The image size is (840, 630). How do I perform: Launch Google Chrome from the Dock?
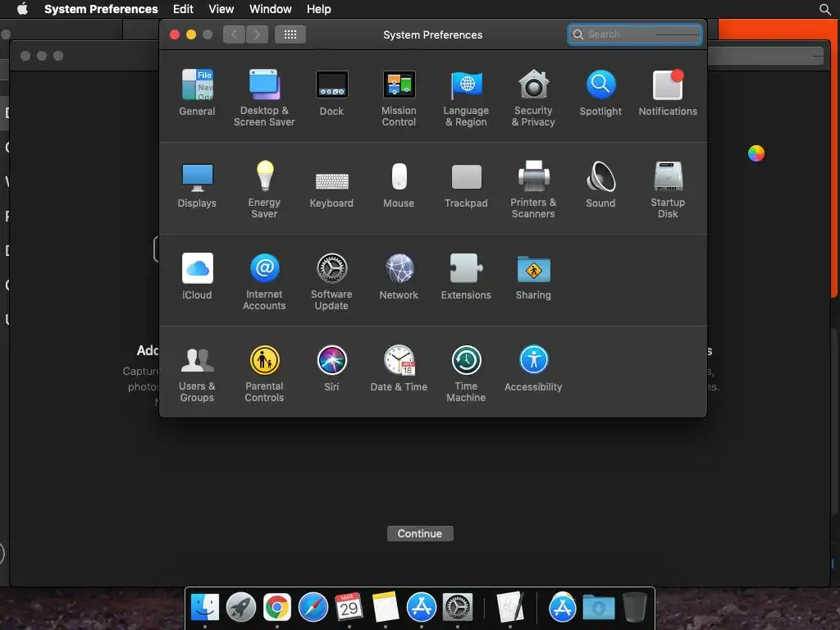(277, 608)
